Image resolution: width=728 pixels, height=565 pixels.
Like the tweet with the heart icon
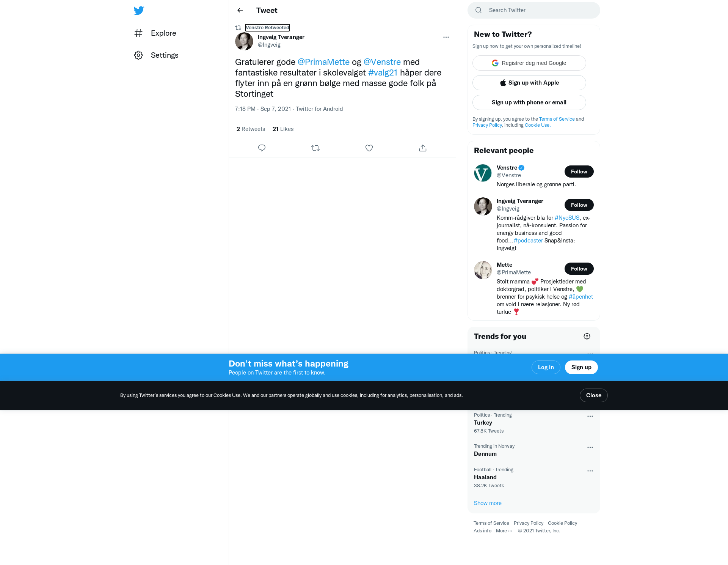(x=369, y=148)
